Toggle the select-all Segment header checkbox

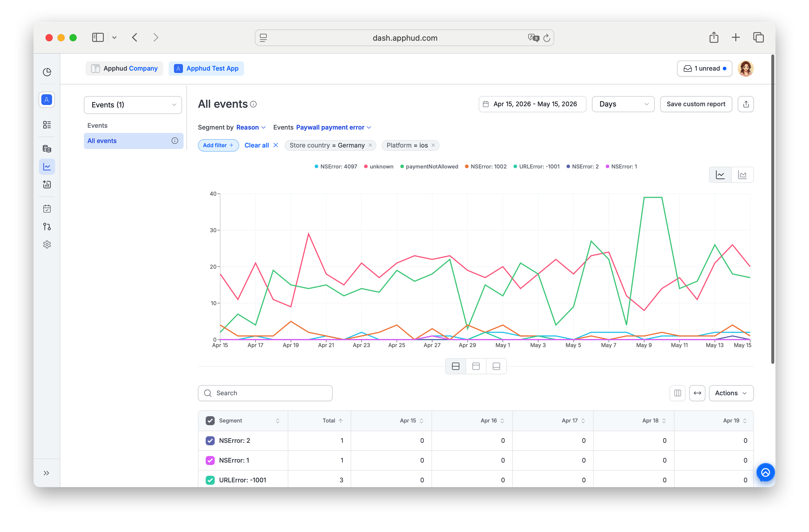coord(210,421)
